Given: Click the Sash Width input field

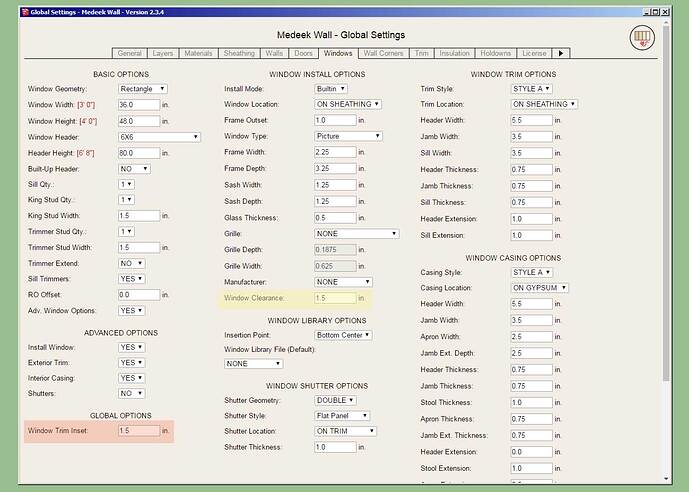Looking at the screenshot, I should pos(335,185).
